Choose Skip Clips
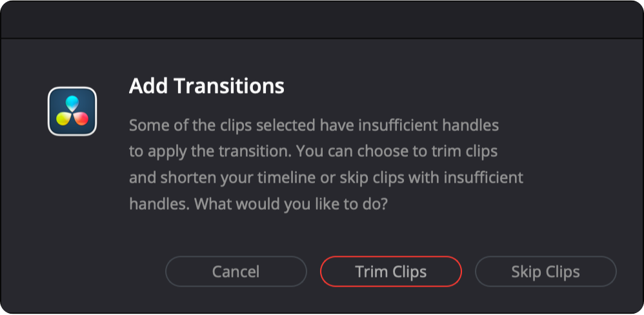Screen dimensions: 644x315 click(545, 272)
